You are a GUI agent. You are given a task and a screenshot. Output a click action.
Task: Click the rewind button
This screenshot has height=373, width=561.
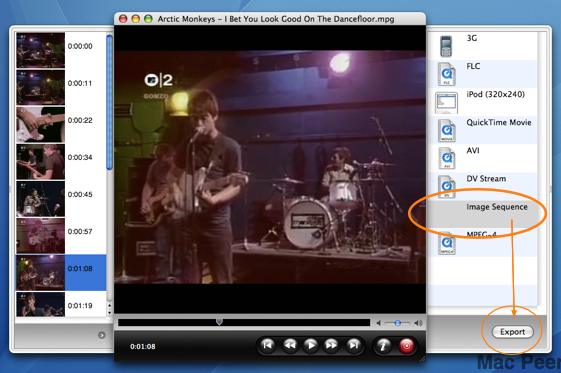[x=289, y=345]
